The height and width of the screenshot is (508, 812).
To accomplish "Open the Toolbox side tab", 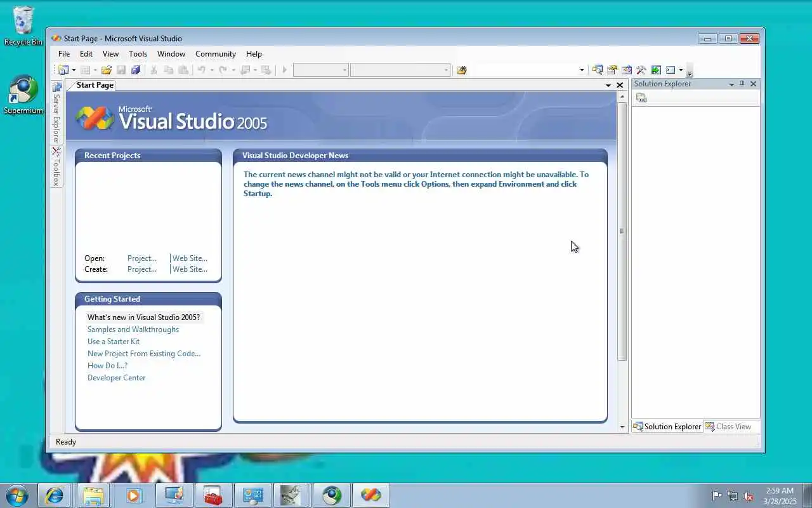I will click(56, 166).
